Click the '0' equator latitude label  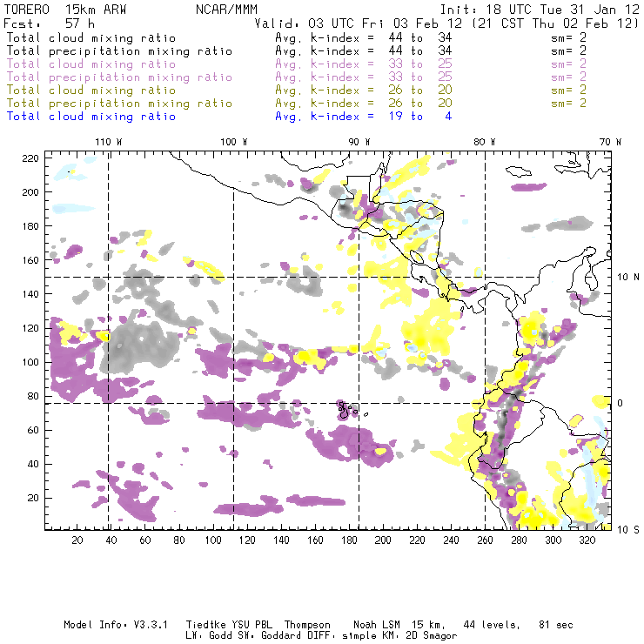(x=621, y=403)
